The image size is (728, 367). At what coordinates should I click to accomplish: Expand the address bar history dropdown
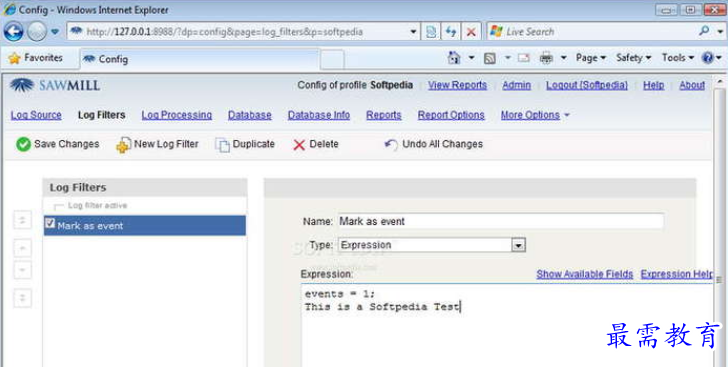[413, 32]
